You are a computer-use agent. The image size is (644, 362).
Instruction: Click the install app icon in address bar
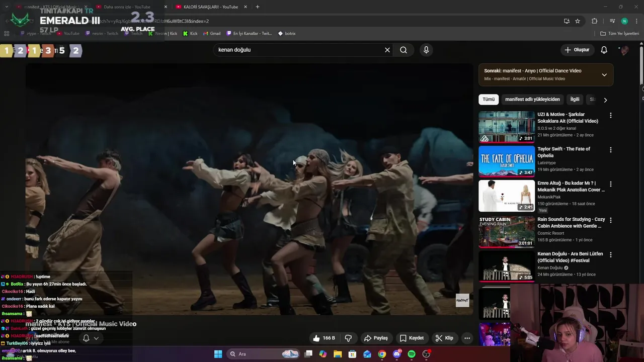coord(567,21)
